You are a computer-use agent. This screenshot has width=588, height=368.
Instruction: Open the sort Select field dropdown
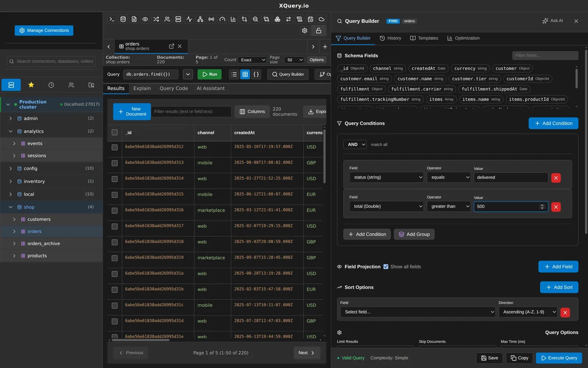418,312
